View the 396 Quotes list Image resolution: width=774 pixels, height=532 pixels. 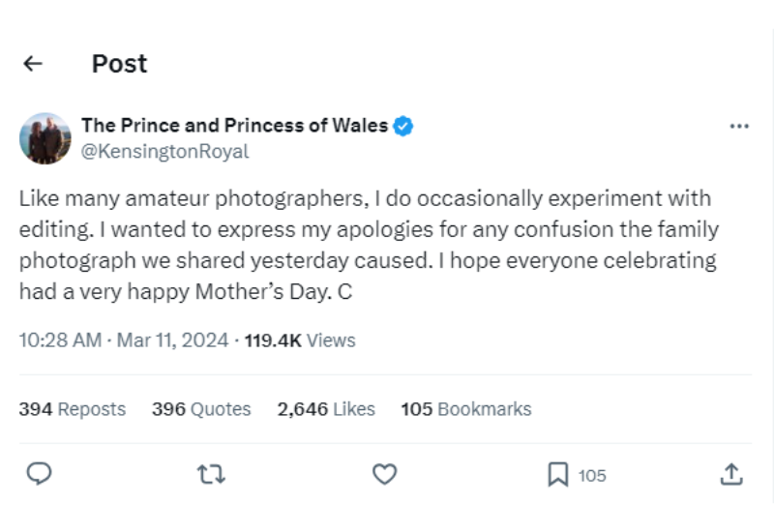(x=201, y=409)
